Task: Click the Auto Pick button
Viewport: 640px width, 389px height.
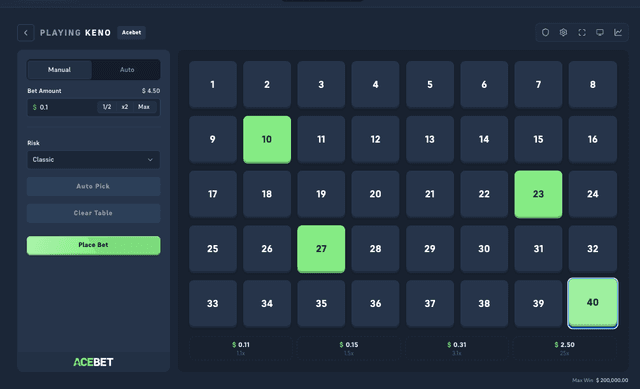Action: (x=93, y=186)
